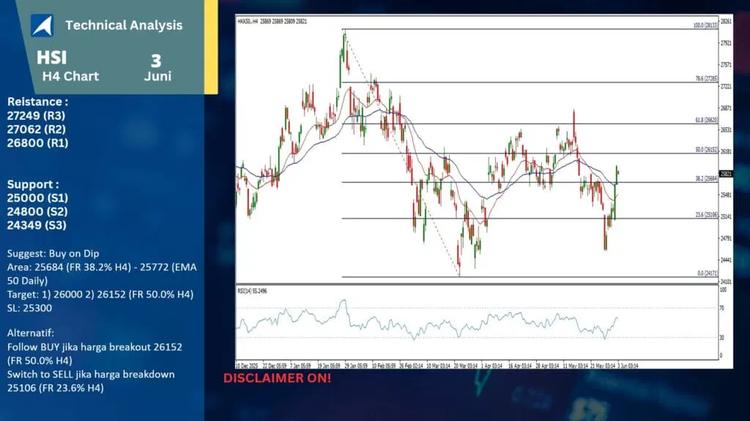Click the 1 Apr date on time axis
Screen dimensions: 750x421
click(491, 366)
